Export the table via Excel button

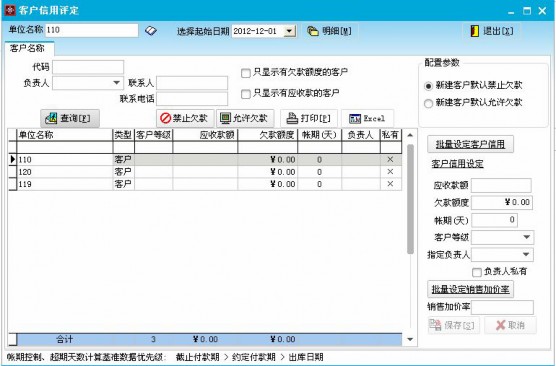coord(367,118)
